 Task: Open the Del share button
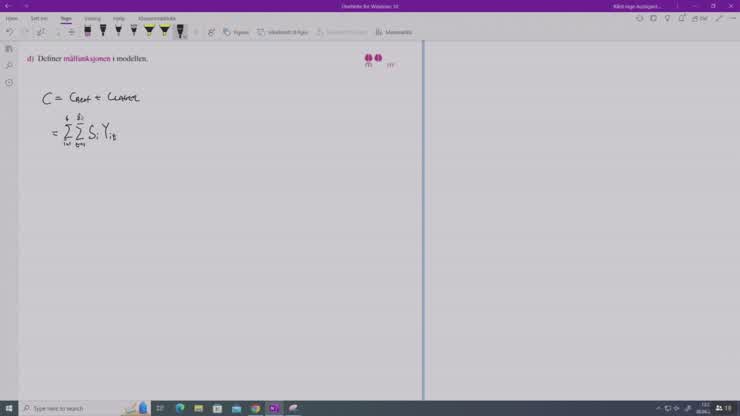(x=700, y=18)
